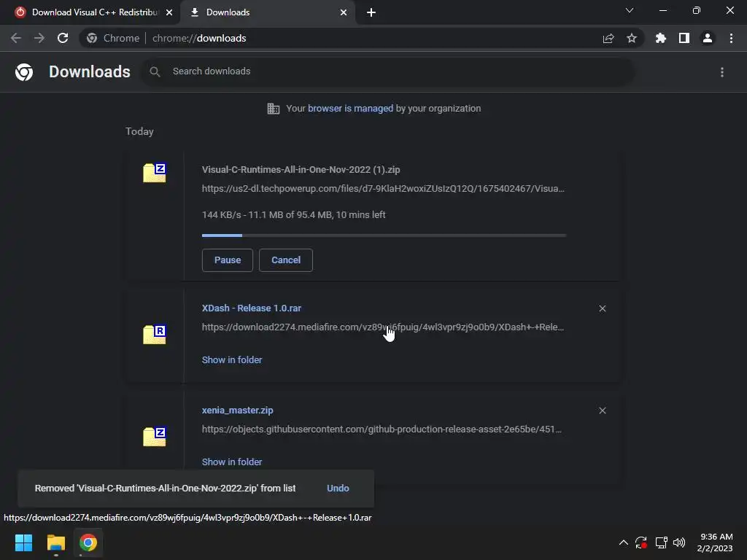The height and width of the screenshot is (560, 747).
Task: Close the Downloads tab
Action: point(344,12)
